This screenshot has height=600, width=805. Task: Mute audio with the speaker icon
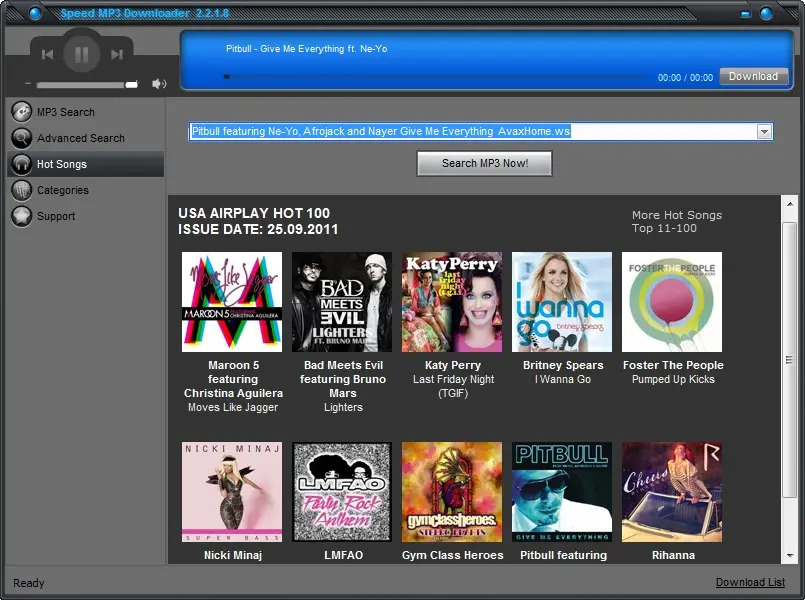pos(159,84)
